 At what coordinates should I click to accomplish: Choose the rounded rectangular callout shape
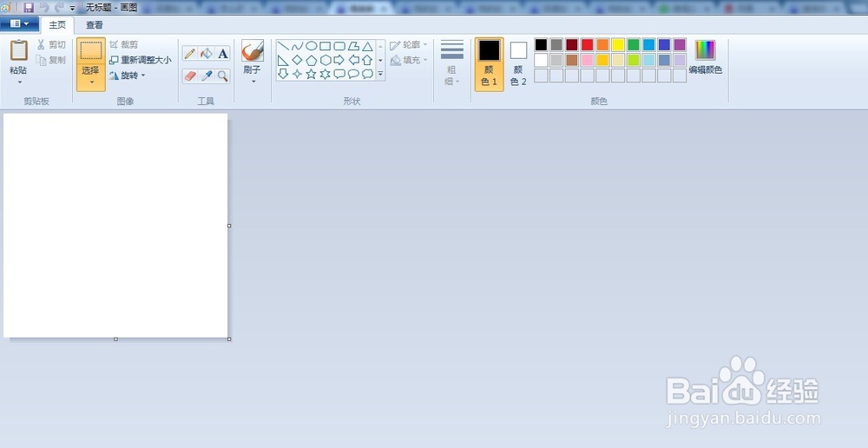(339, 74)
